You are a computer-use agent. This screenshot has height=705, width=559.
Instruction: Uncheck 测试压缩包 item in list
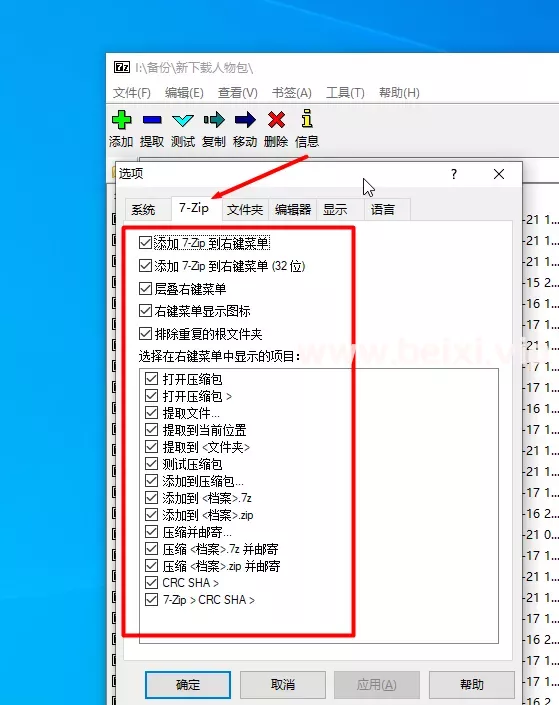pos(152,464)
